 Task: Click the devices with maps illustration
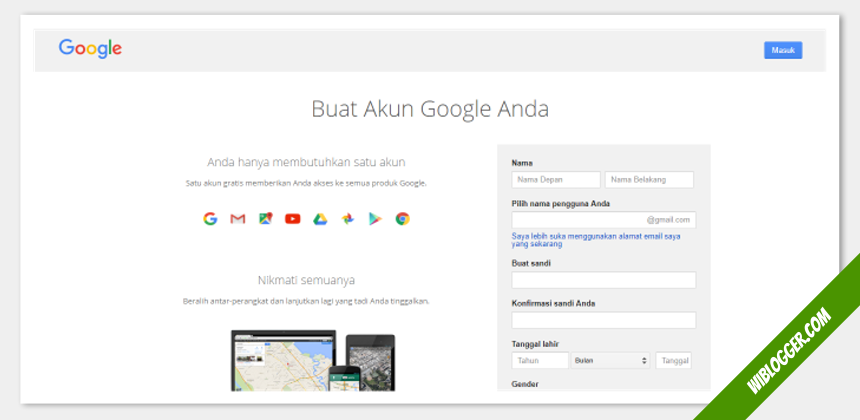[x=313, y=360]
